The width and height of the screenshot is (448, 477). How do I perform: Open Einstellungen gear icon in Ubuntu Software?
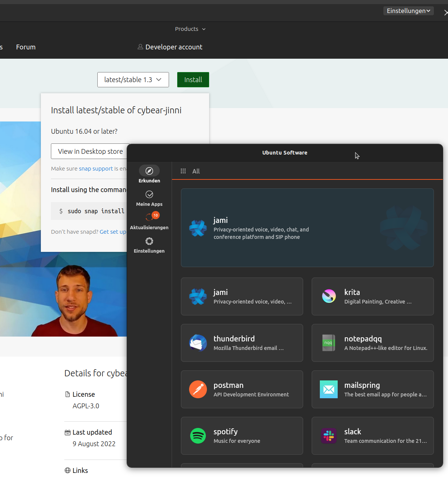click(x=149, y=241)
